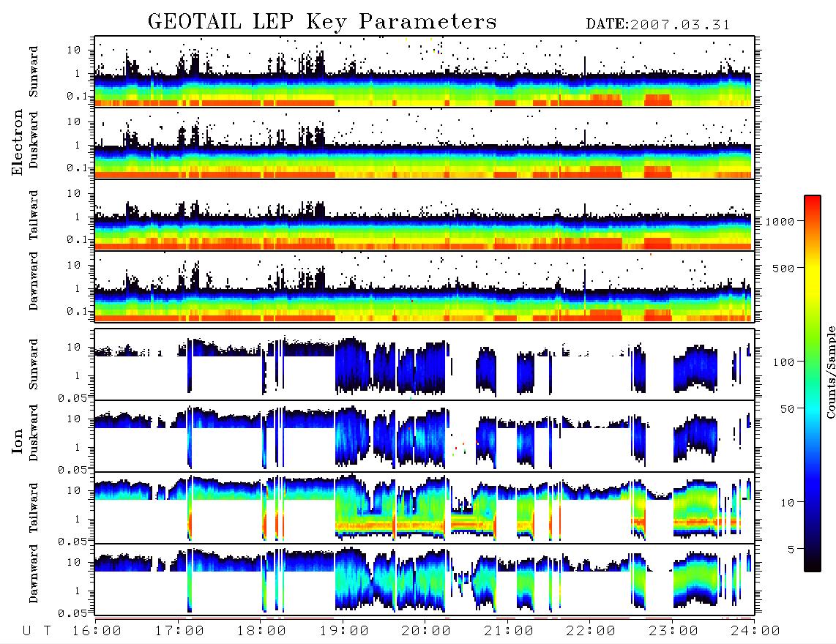The image size is (836, 644).
Task: Click the "GEOTAIL LEP Key Parameters" title
Action: point(322,22)
